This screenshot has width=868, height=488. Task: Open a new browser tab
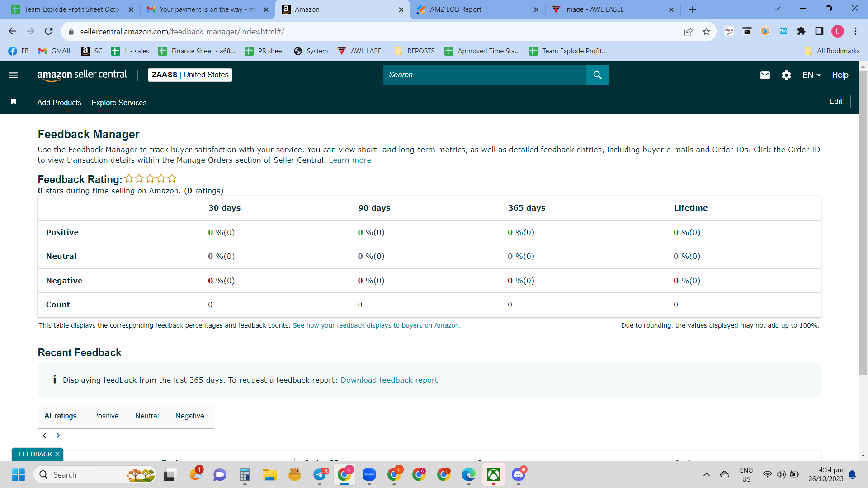tap(693, 9)
